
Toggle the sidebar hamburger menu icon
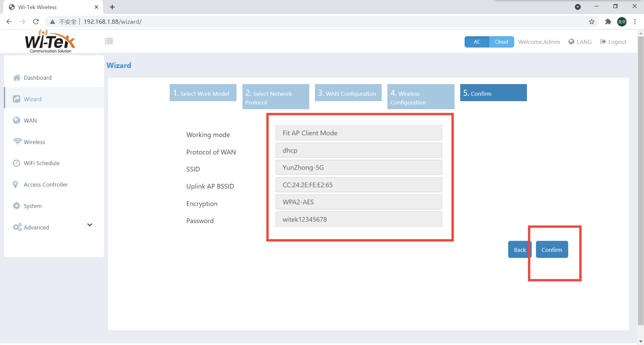(109, 41)
